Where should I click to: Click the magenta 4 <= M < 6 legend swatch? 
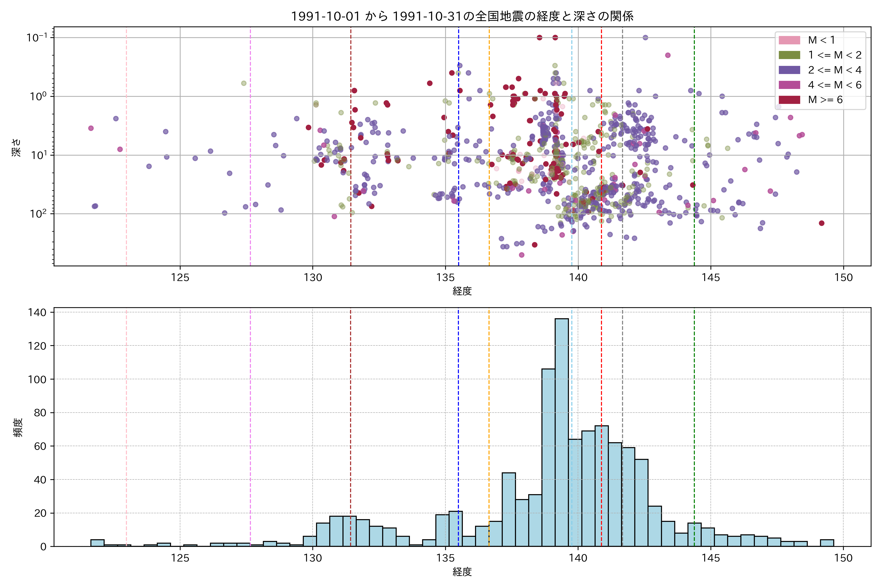coord(789,85)
